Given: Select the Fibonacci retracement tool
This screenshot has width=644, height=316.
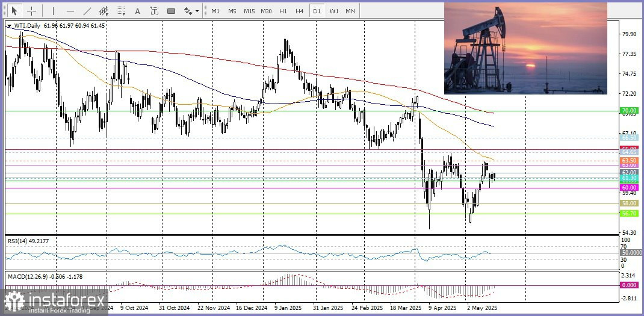Looking at the screenshot, I should (121, 11).
